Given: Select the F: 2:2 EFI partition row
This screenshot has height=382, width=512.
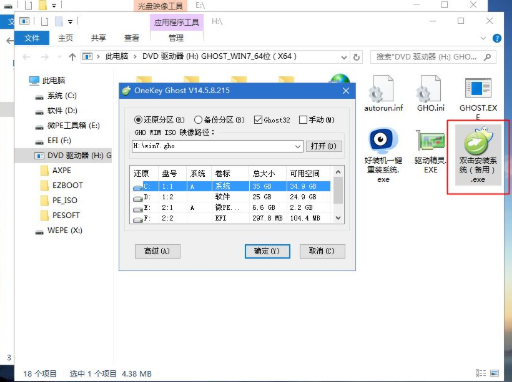Looking at the screenshot, I should [x=231, y=218].
